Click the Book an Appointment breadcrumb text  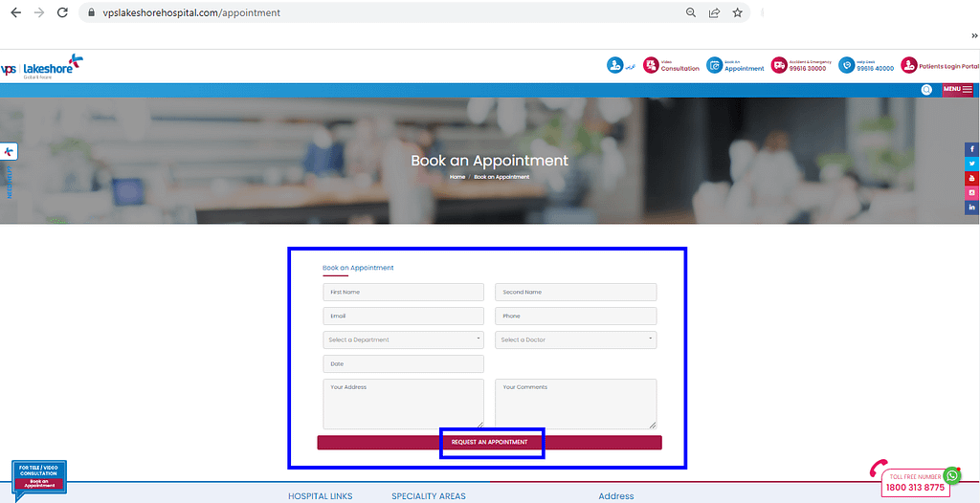click(x=501, y=177)
